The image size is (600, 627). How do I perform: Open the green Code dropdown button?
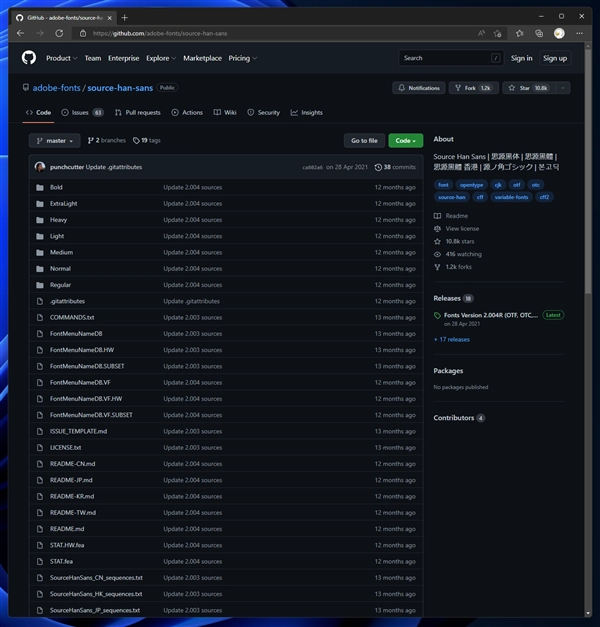pos(406,140)
